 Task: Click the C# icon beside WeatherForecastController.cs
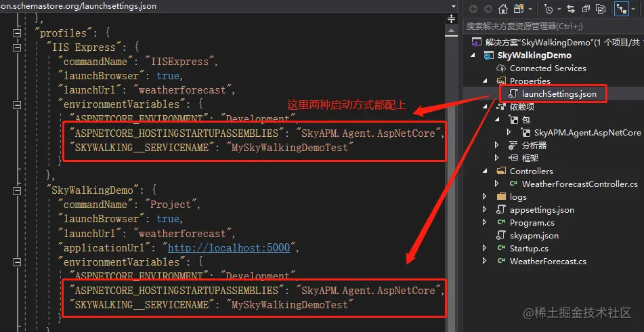(x=513, y=184)
